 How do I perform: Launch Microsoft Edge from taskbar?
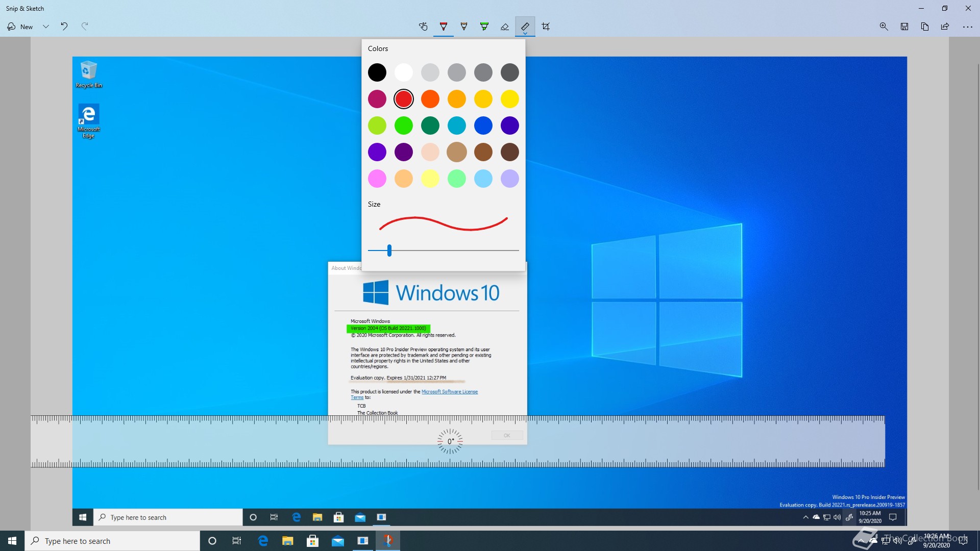[263, 541]
